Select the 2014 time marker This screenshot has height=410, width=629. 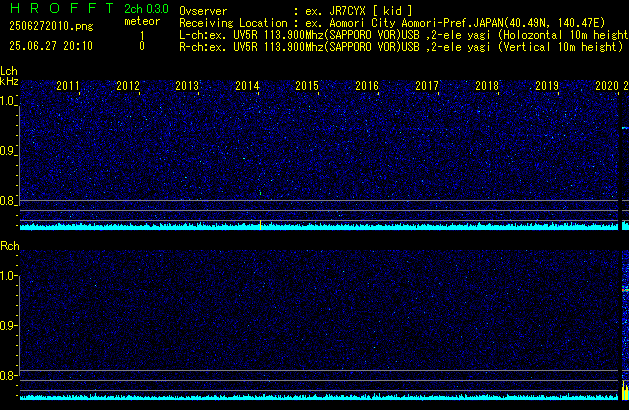[248, 86]
